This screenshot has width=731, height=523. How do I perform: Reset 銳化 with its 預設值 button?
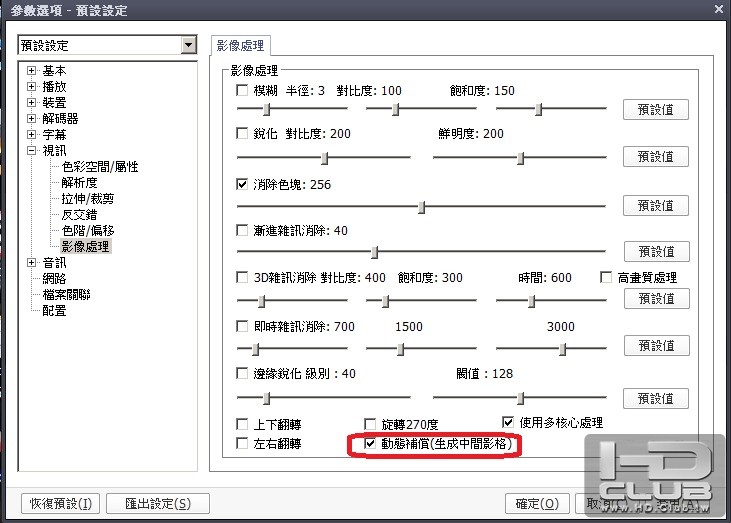[x=656, y=157]
